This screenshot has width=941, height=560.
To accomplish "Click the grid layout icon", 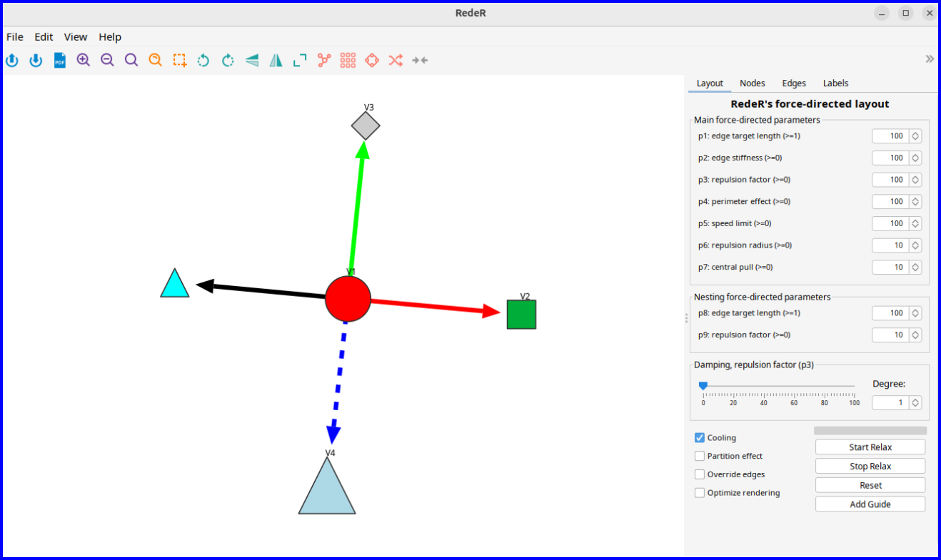I will 348,61.
